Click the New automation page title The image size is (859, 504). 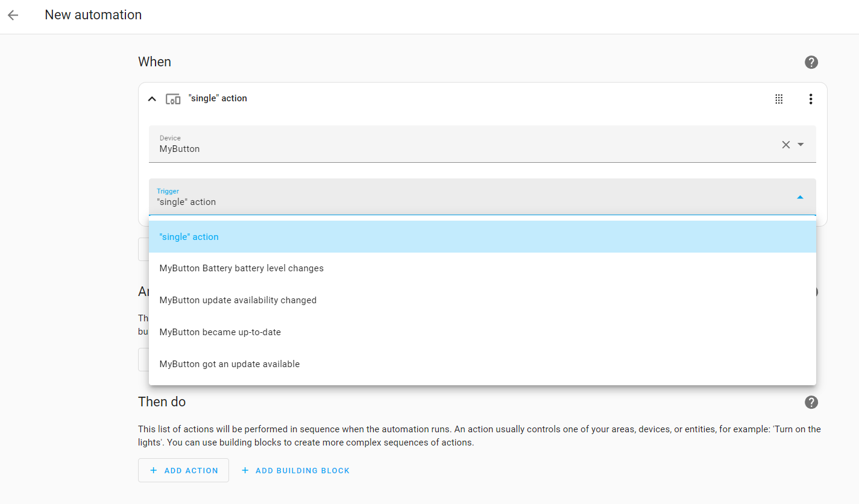tap(93, 15)
